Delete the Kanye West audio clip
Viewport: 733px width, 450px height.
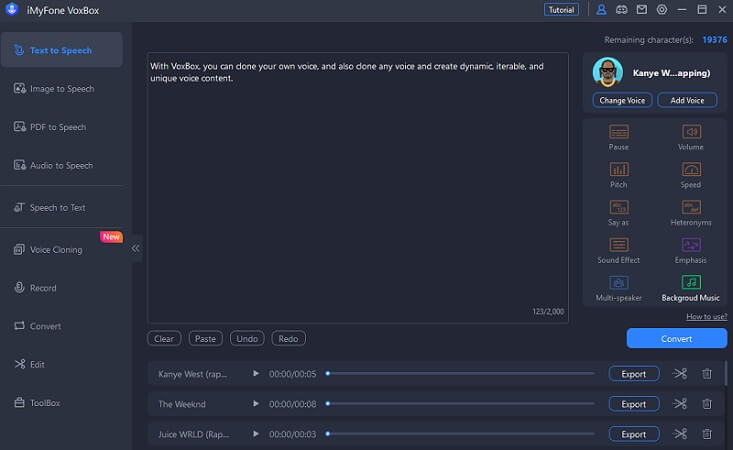click(x=707, y=374)
